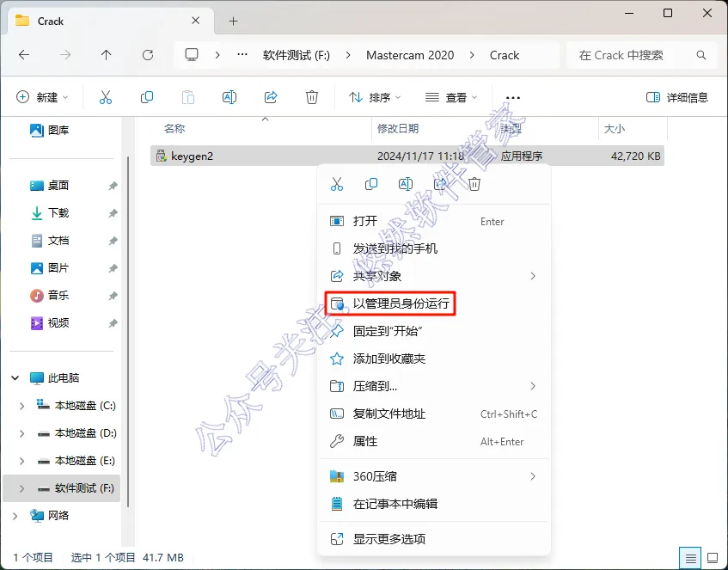728x570 pixels.
Task: Click the 软件测试 (F:) breadcrumb
Action: (297, 55)
